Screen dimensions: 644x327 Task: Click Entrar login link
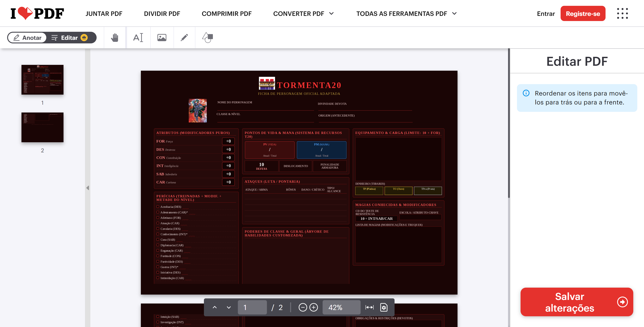(x=546, y=13)
